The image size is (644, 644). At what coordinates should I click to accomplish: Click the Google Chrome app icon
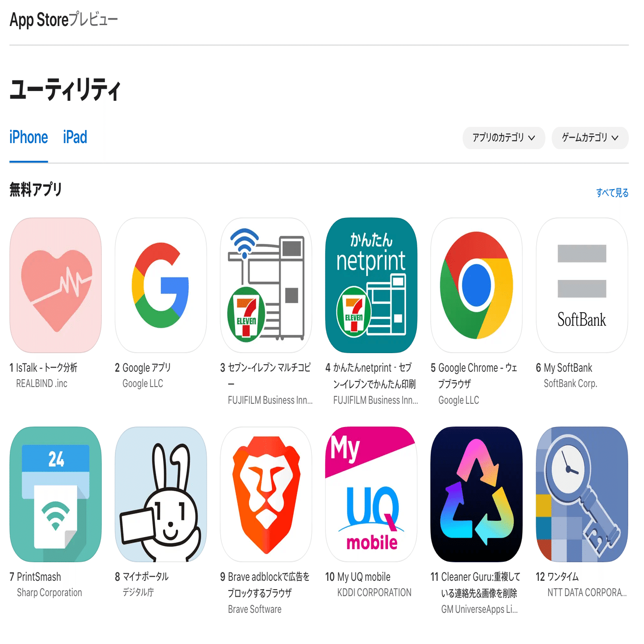(477, 285)
